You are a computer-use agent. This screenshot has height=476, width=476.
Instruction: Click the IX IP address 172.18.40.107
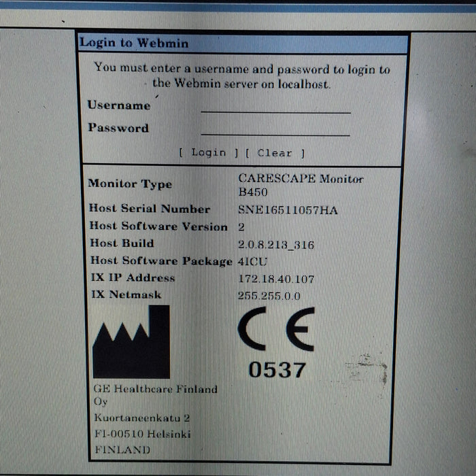pyautogui.click(x=276, y=279)
